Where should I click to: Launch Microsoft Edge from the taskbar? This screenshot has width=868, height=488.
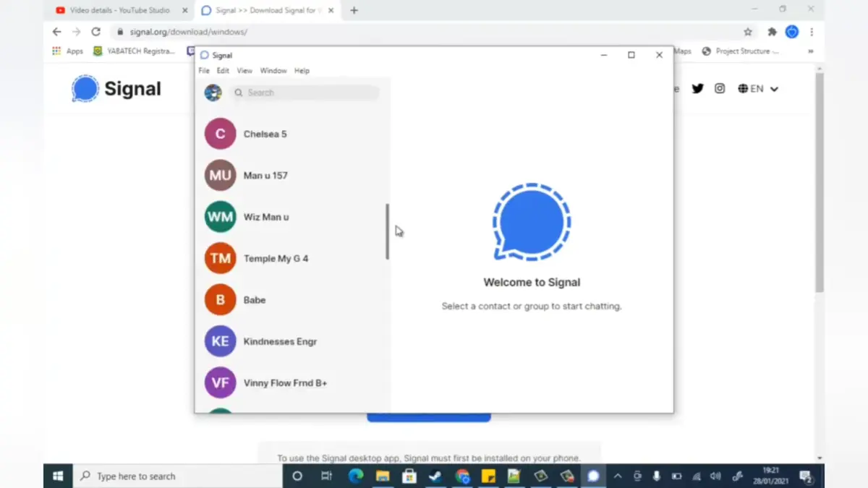tap(355, 476)
